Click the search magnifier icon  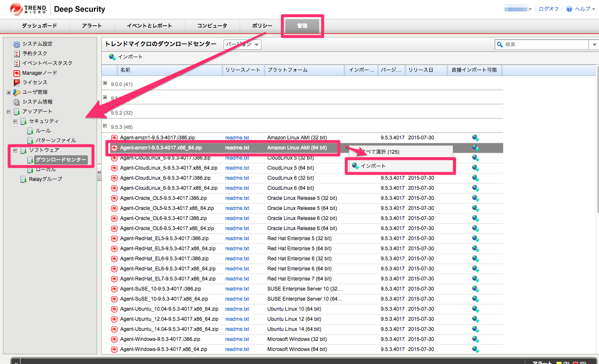(x=500, y=44)
